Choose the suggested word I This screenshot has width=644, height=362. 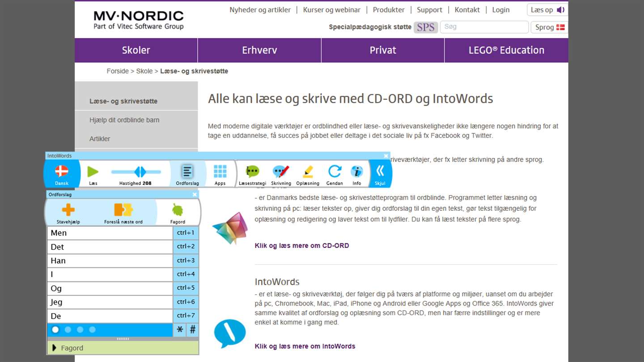[110, 274]
